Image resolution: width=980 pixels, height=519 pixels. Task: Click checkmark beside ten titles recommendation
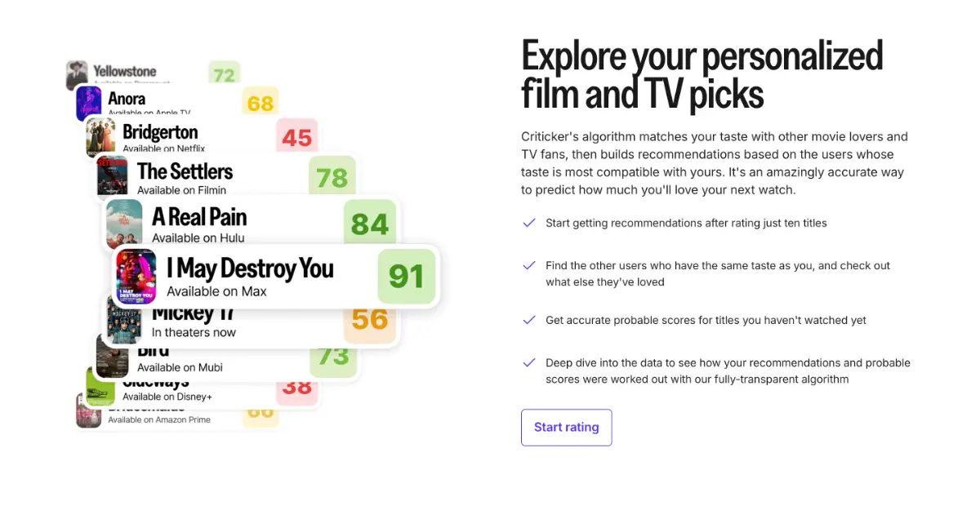click(x=529, y=223)
